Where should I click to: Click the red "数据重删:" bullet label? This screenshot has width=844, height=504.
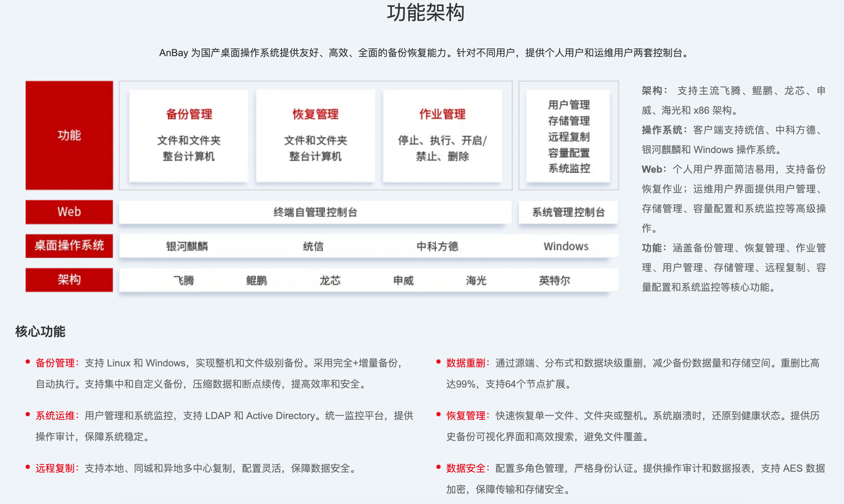468,363
